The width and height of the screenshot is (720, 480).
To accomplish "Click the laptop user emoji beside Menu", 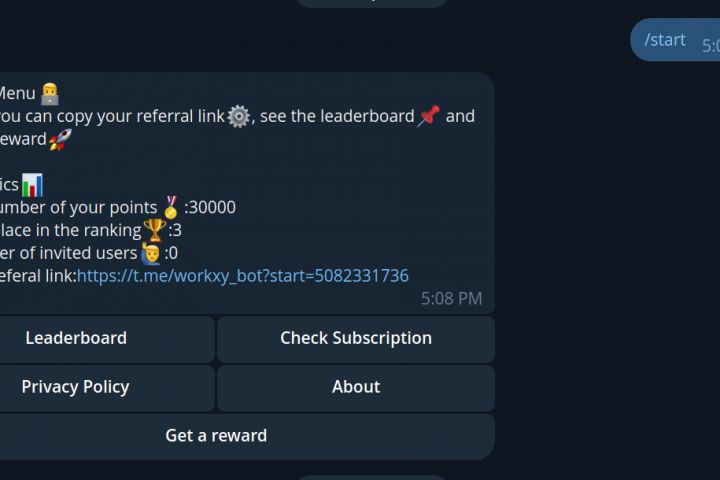I will (x=50, y=94).
